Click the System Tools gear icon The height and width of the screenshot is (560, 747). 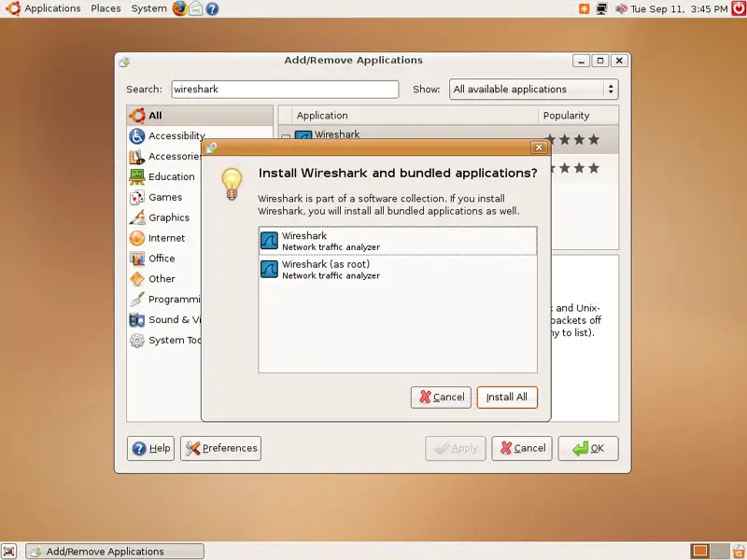137,341
